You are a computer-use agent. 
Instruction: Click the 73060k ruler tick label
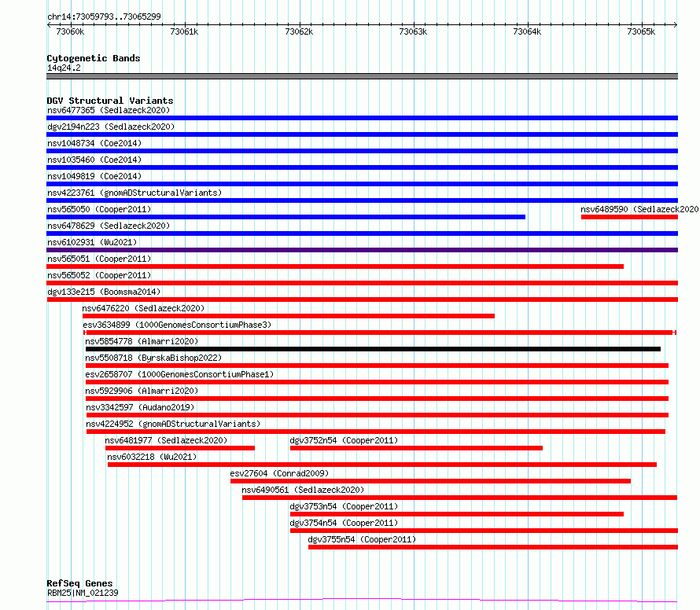click(x=70, y=31)
